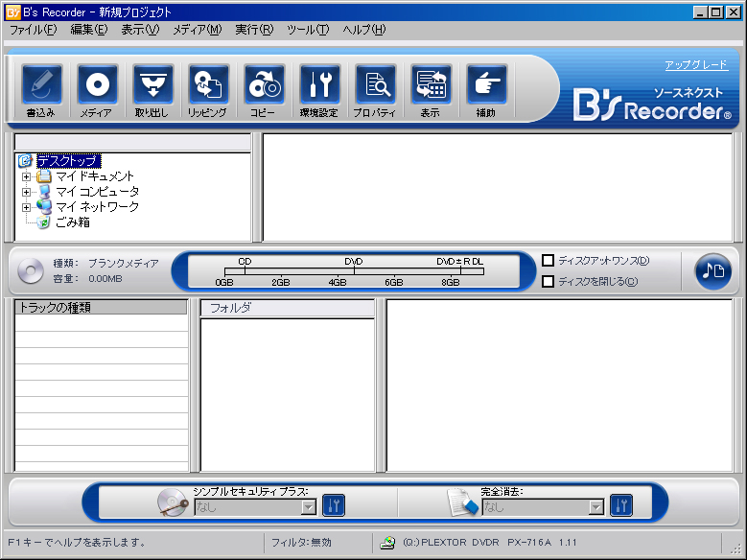Open the リッピング (Ripping) tool
This screenshot has height=560, width=747.
click(x=208, y=86)
